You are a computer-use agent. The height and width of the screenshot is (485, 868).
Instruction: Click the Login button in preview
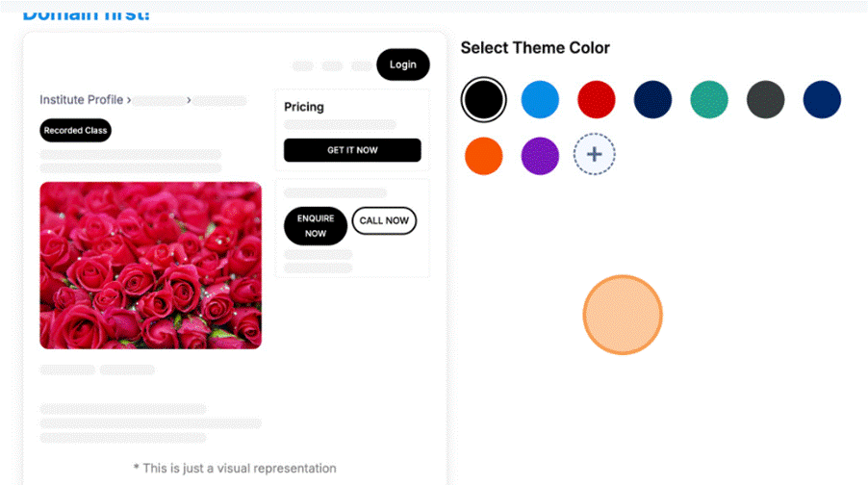[403, 64]
